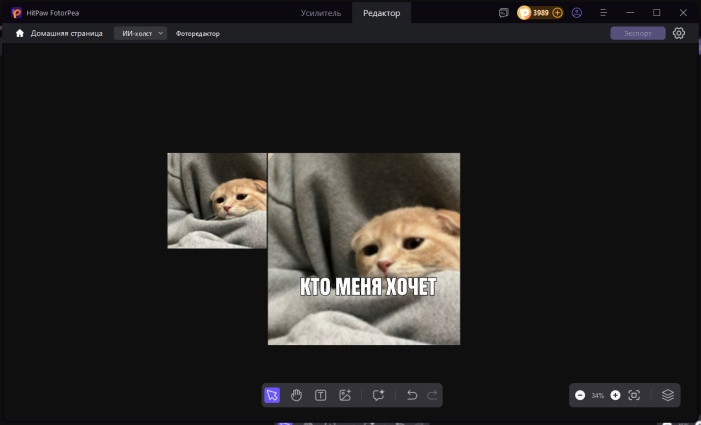Screen dimensions: 701x425
Task: Open the layers panel
Action: click(x=667, y=395)
